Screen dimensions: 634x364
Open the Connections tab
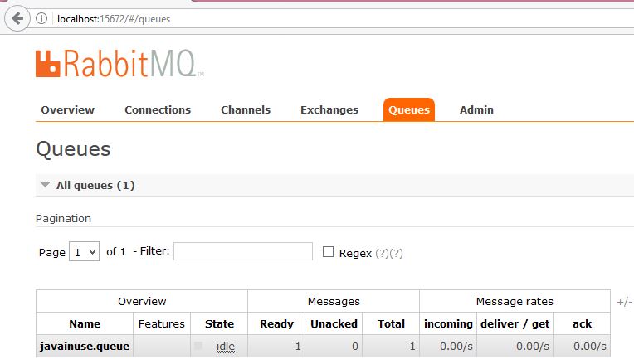[158, 110]
